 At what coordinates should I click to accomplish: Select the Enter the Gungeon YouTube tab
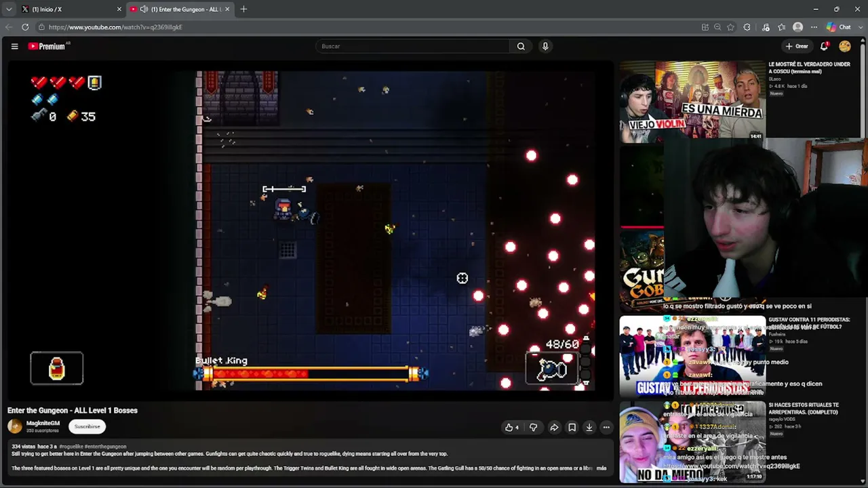coord(180,9)
